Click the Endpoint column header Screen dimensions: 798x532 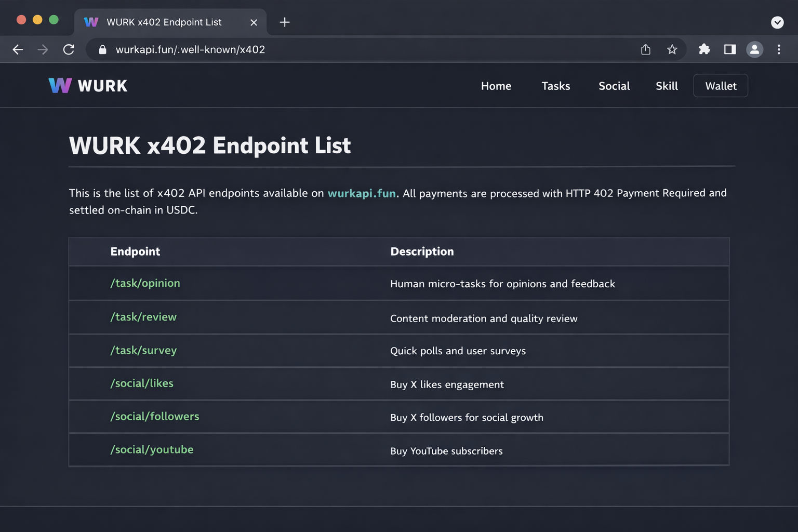[135, 251]
